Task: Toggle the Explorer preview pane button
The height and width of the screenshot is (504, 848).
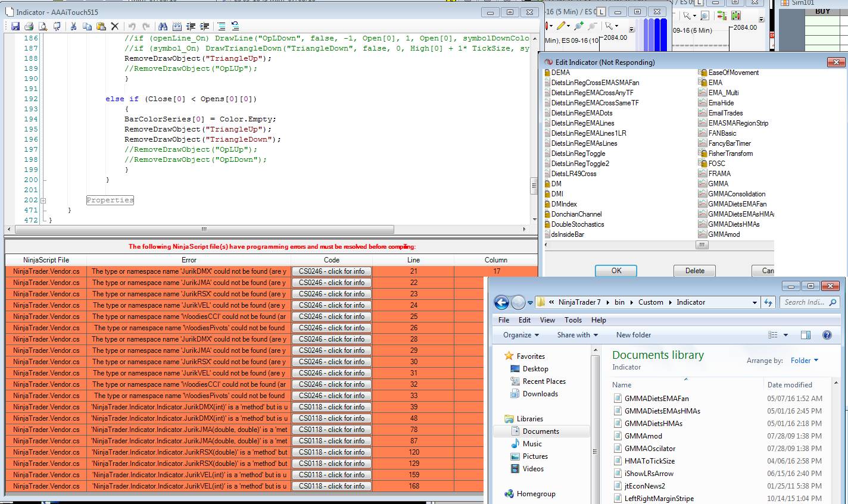Action: [x=805, y=335]
